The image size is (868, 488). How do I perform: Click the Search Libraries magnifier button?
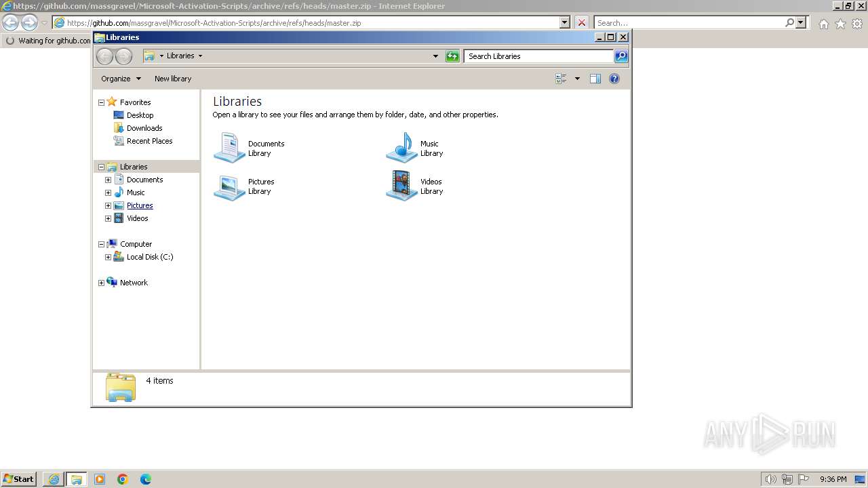point(621,56)
